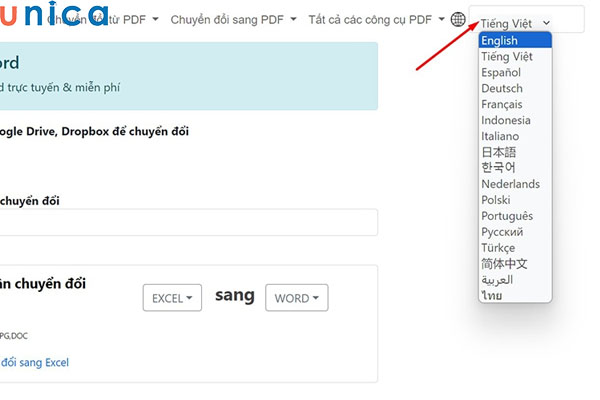Select 日本語 language option
The width and height of the screenshot is (600, 400).
tap(515, 152)
